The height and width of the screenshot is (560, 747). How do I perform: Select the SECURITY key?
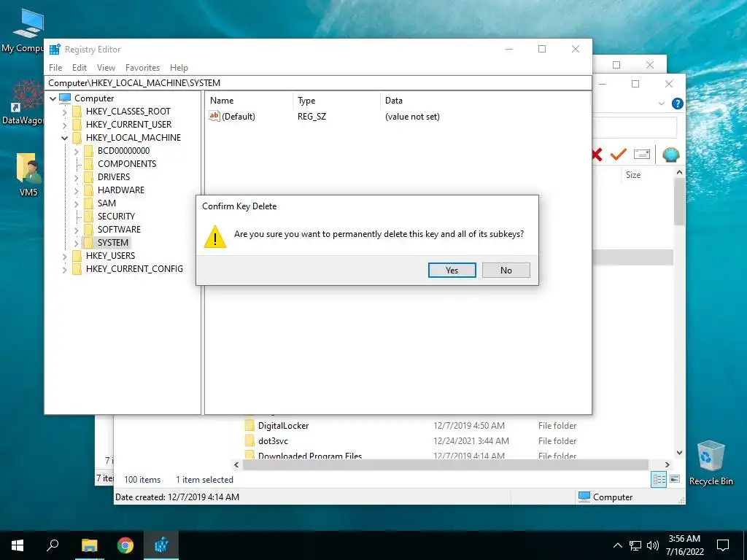(x=116, y=216)
